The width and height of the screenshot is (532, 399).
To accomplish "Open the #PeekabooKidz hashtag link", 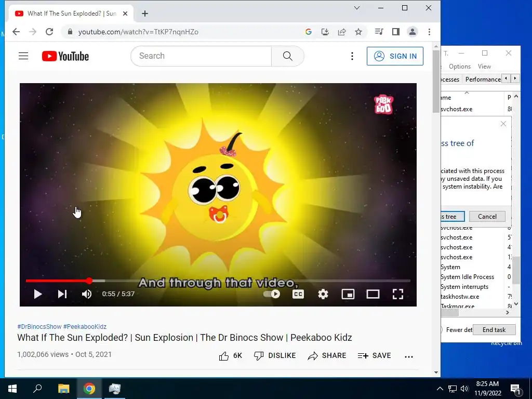I will [x=85, y=327].
